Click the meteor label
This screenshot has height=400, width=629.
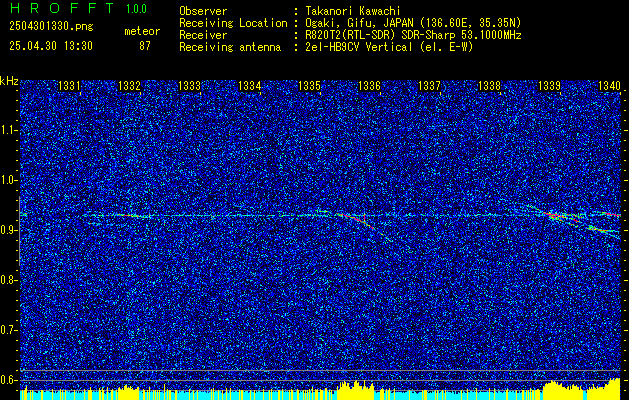pyautogui.click(x=142, y=31)
